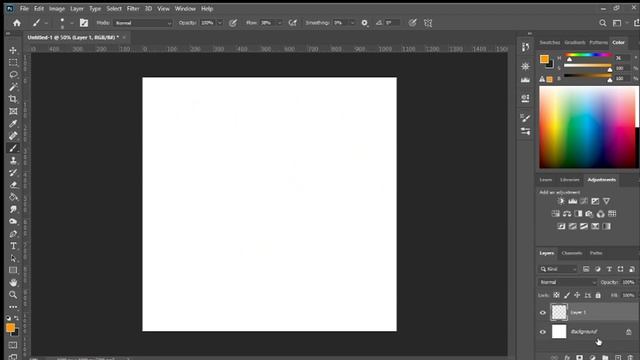Toggle brush settings panel in options bar
Viewport: 640px width, 360px height.
pyautogui.click(x=84, y=23)
